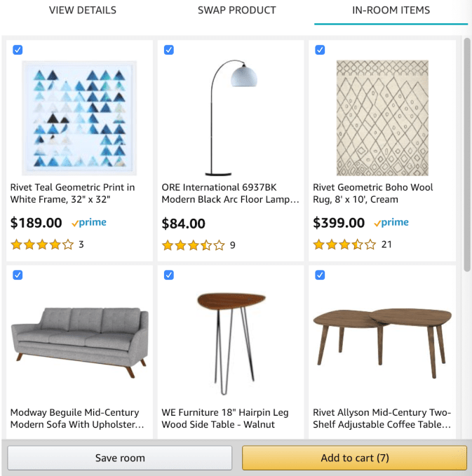Click the vertical scrollbar of the items list
472x476 pixels.
coord(467,154)
